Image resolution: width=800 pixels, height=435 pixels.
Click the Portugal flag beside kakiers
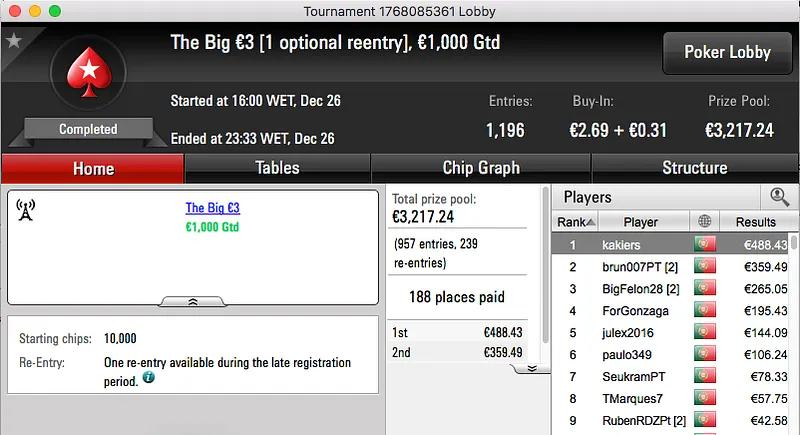coord(705,245)
